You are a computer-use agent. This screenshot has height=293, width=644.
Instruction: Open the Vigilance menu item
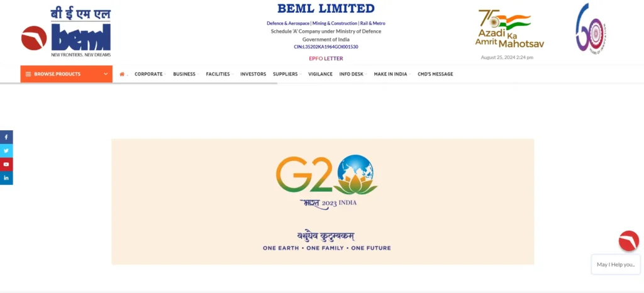point(320,74)
